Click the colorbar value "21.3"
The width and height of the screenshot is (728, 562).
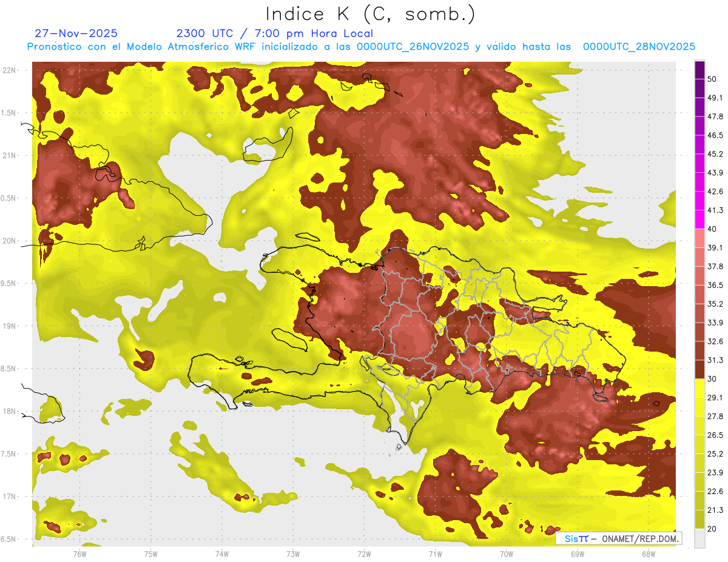coord(715,510)
